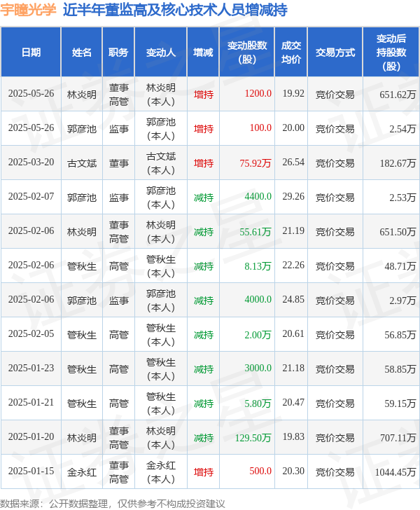Select the average price 20.47
Viewport: 420px width, 510px height.
tap(293, 402)
